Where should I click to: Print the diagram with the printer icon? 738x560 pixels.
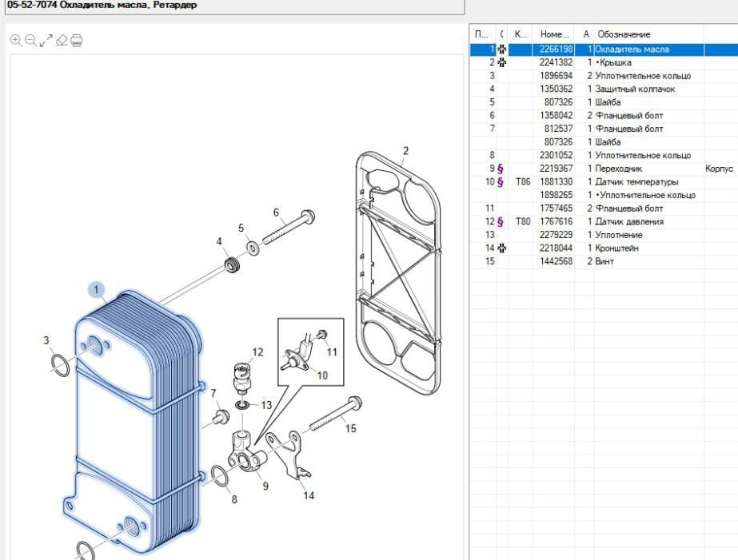77,40
